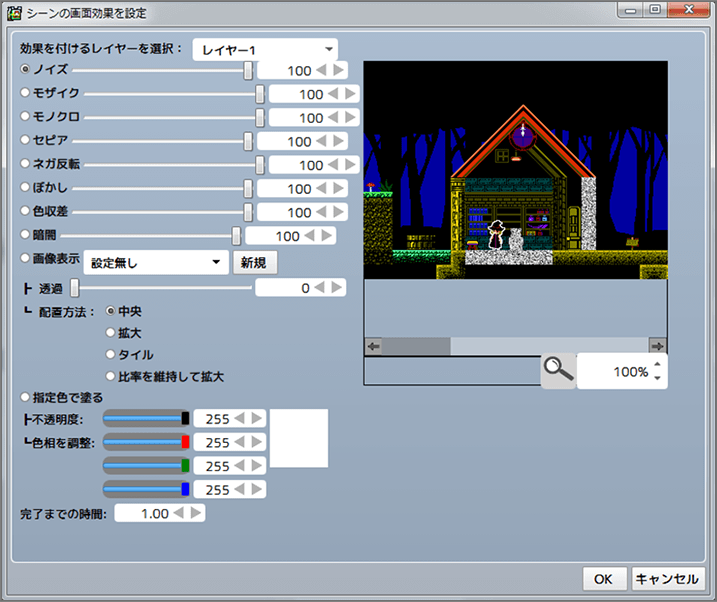Enable the 指定色で塗る option
717x602 pixels.
[27, 397]
